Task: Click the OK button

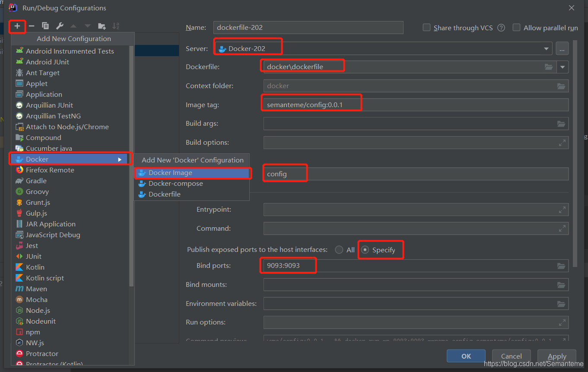Action: [x=466, y=356]
